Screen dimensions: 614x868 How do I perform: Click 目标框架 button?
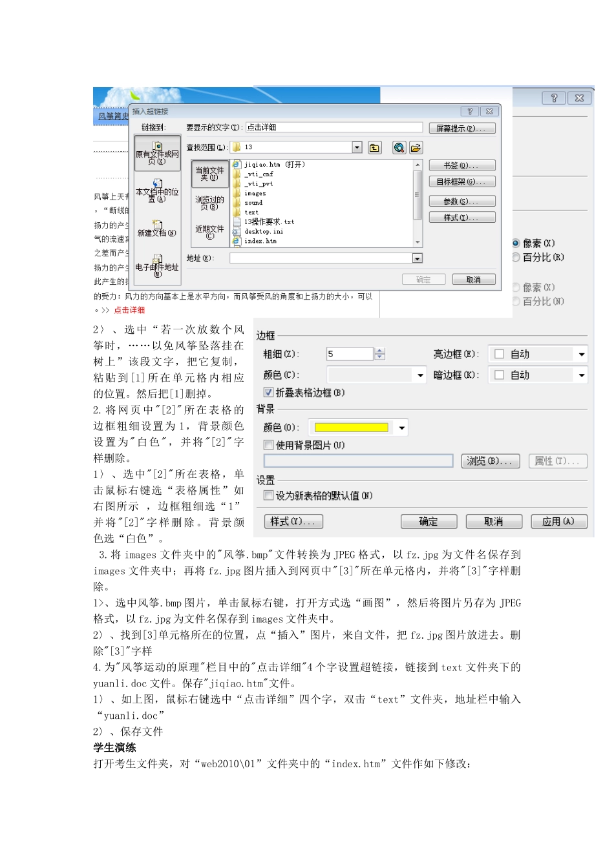[x=462, y=181]
